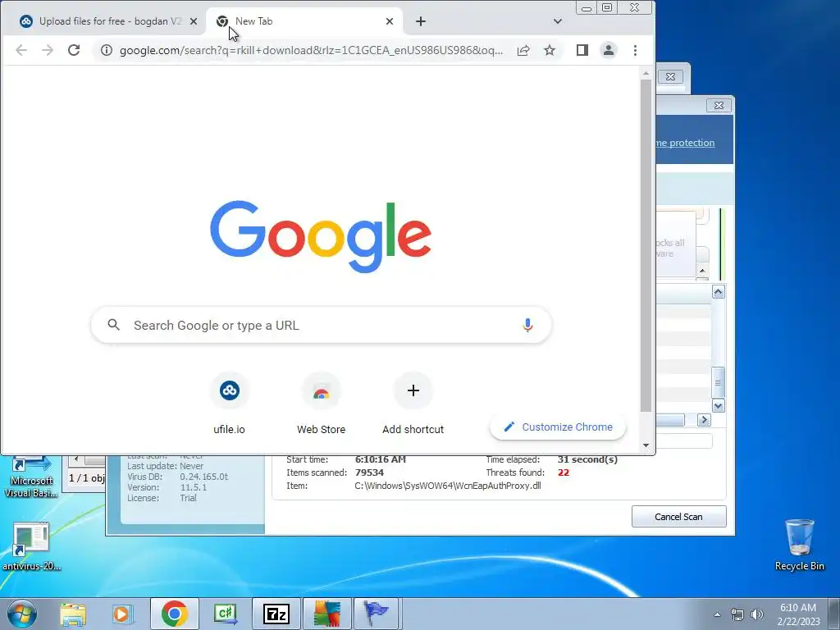Reload the current Chrome page
The height and width of the screenshot is (630, 840).
74,50
